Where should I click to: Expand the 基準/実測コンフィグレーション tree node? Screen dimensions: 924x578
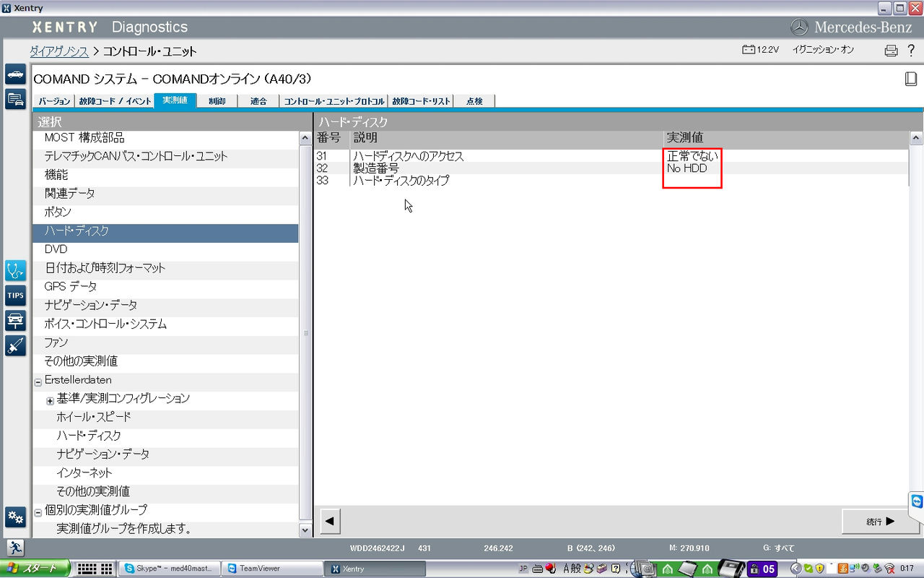click(x=49, y=400)
